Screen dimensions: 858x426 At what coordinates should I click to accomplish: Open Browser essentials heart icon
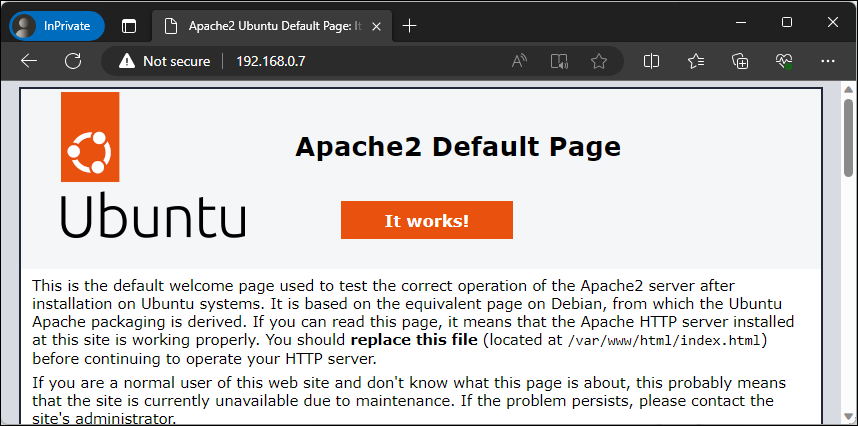pos(784,61)
